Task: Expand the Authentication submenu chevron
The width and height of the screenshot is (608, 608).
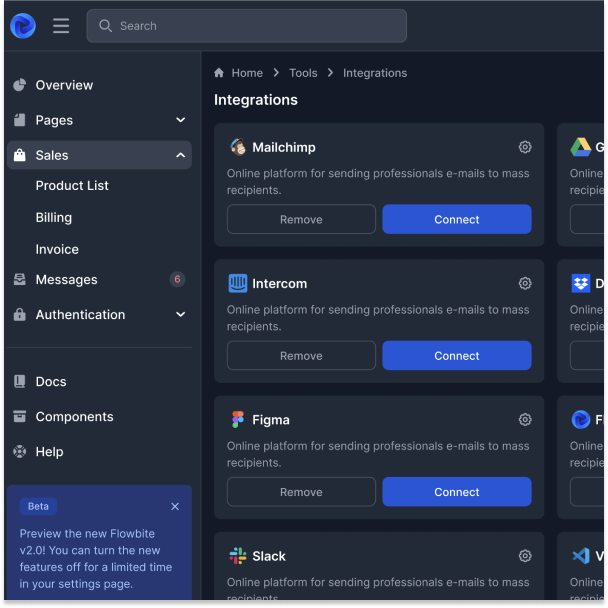Action: tap(180, 314)
